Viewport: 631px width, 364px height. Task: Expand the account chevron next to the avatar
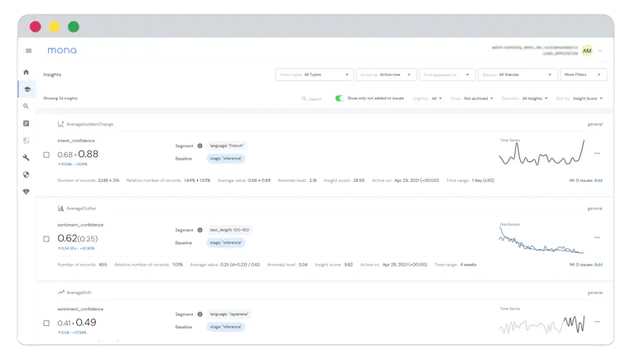(x=600, y=50)
